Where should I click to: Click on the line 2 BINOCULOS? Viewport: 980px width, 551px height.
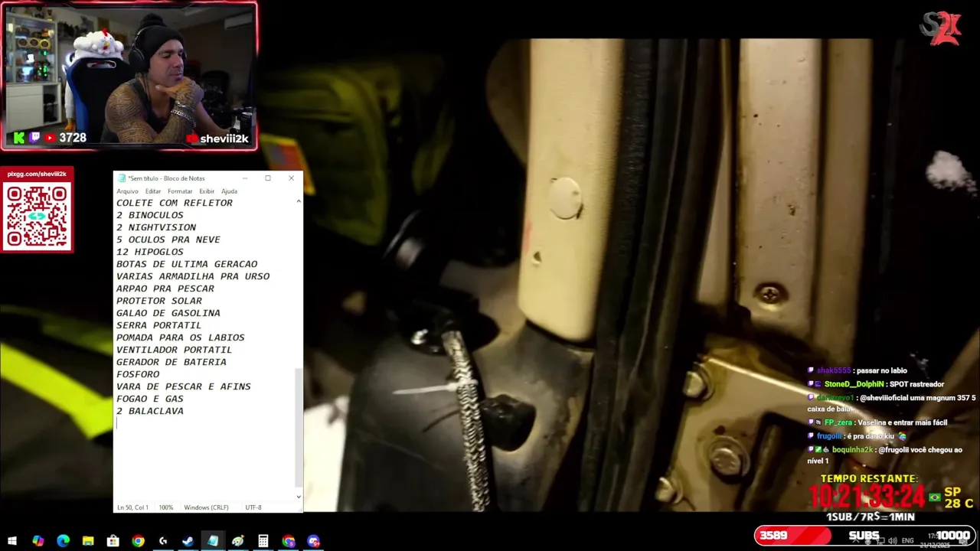[x=150, y=215]
